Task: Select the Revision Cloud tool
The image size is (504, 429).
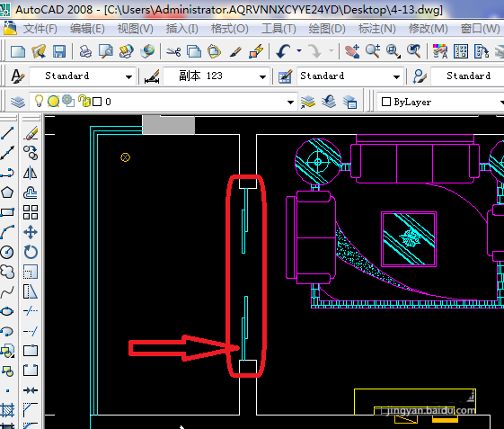Action: pos(7,272)
